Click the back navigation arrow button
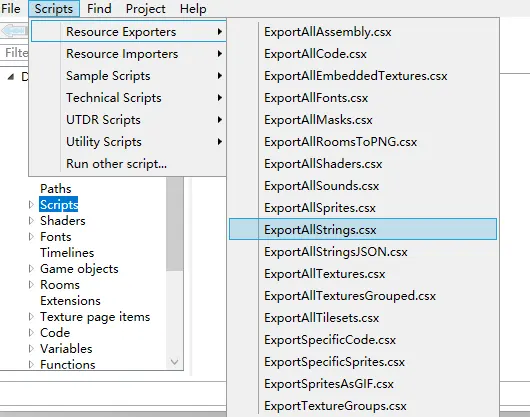530x417 pixels. (x=14, y=30)
